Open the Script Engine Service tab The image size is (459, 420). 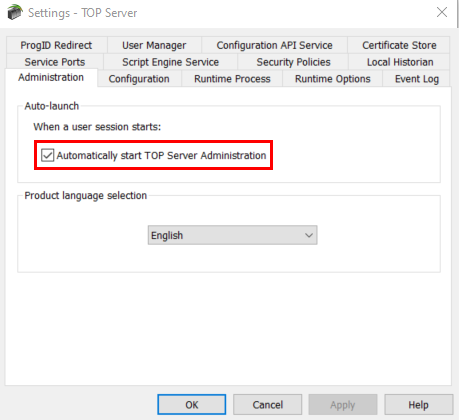click(x=170, y=62)
